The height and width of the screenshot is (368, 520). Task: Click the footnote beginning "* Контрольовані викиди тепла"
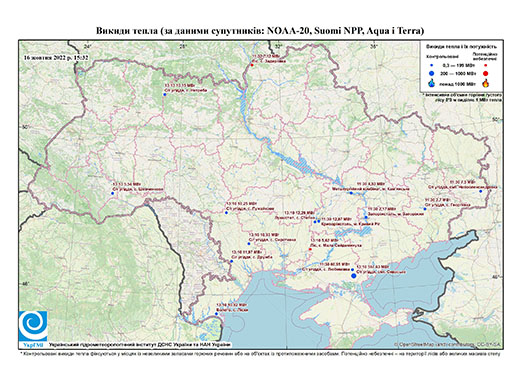(260, 354)
